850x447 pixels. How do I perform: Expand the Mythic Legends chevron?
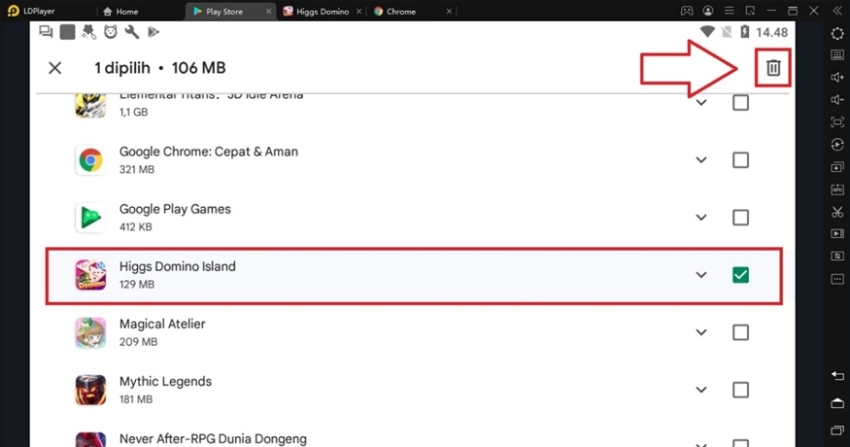701,390
